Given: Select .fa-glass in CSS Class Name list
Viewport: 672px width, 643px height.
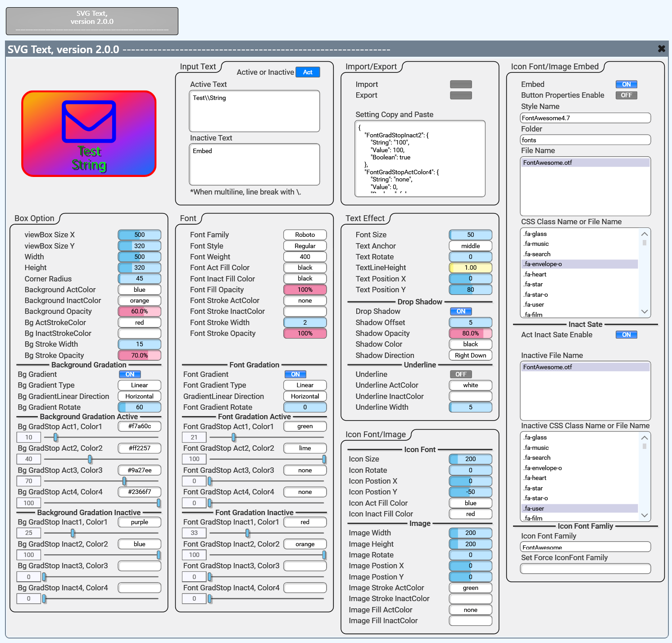Looking at the screenshot, I should tap(580, 234).
